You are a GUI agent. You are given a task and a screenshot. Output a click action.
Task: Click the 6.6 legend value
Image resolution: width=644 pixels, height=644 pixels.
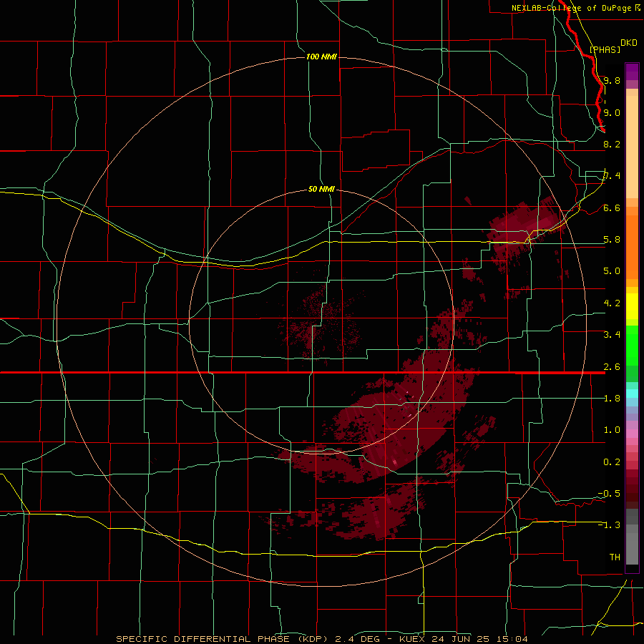pyautogui.click(x=612, y=208)
